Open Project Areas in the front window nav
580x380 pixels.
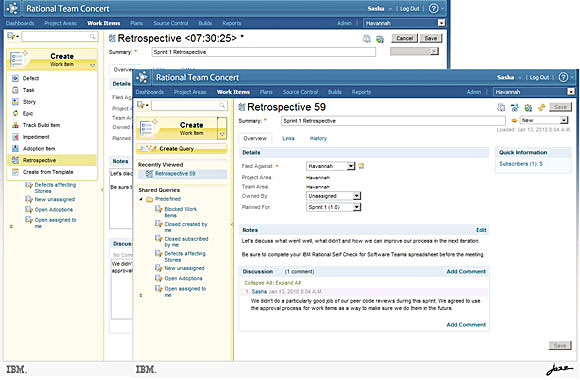[190, 92]
